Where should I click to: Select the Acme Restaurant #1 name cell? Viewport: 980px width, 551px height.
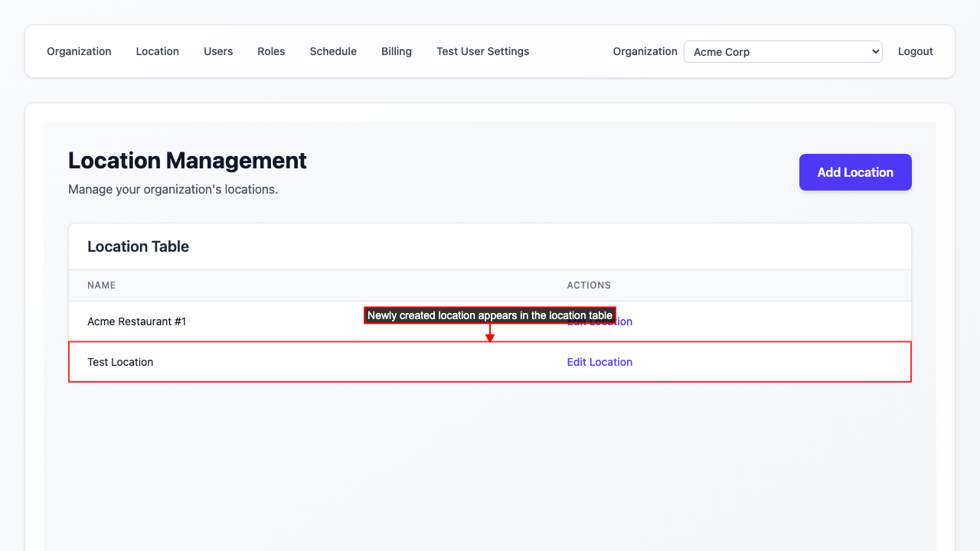pos(137,321)
